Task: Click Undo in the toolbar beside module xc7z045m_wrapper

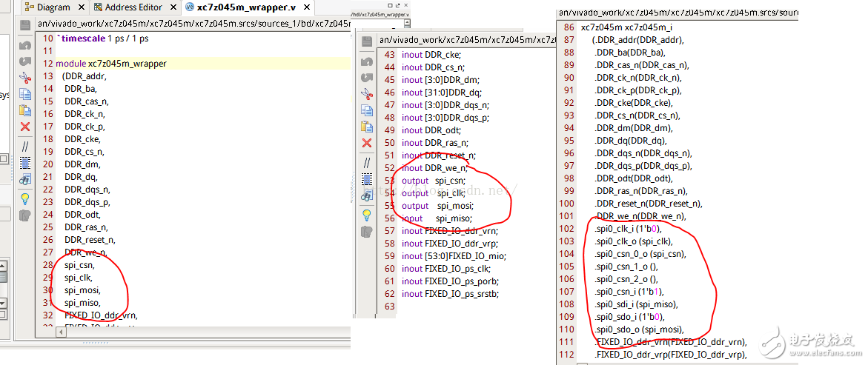Action: (x=25, y=44)
